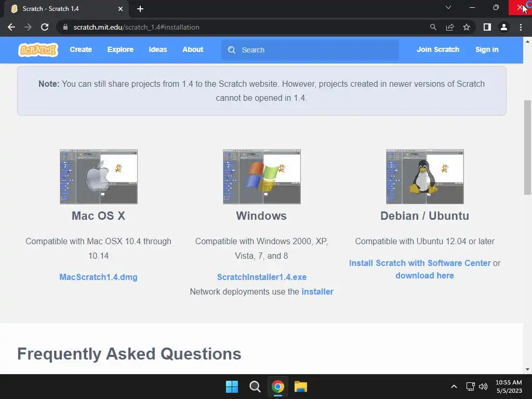Open Chrome's three-dot menu
This screenshot has width=532, height=399.
tap(521, 27)
